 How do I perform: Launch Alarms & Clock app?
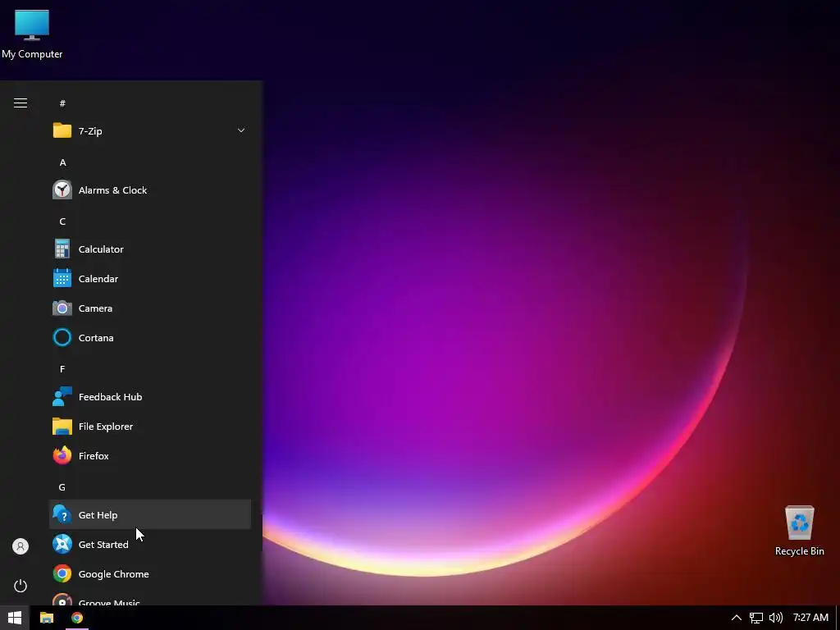point(150,190)
